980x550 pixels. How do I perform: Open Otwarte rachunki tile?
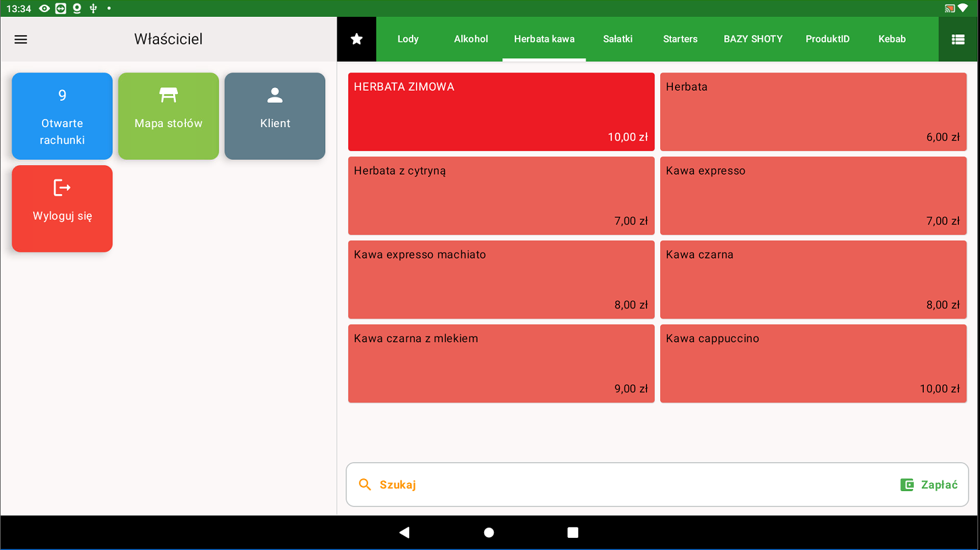pos(62,116)
